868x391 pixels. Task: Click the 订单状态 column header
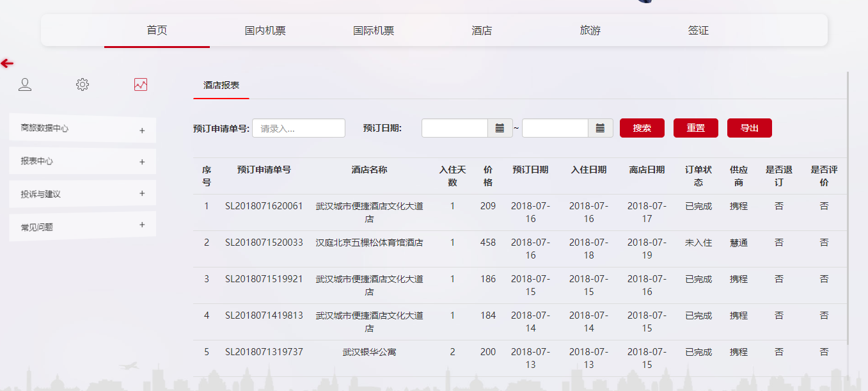(698, 176)
